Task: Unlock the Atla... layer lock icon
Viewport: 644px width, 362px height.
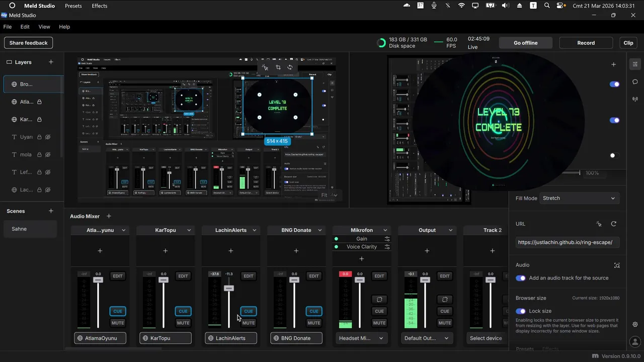Action: click(39, 102)
